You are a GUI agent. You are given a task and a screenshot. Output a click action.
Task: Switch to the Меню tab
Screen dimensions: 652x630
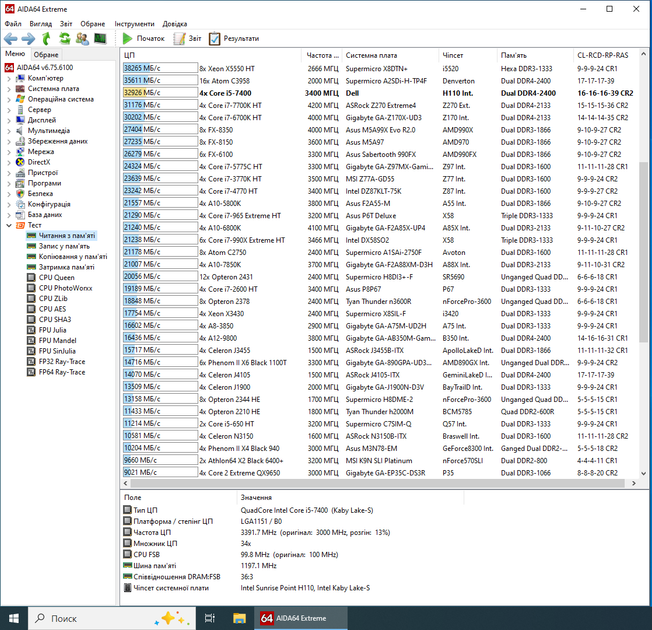(x=15, y=54)
